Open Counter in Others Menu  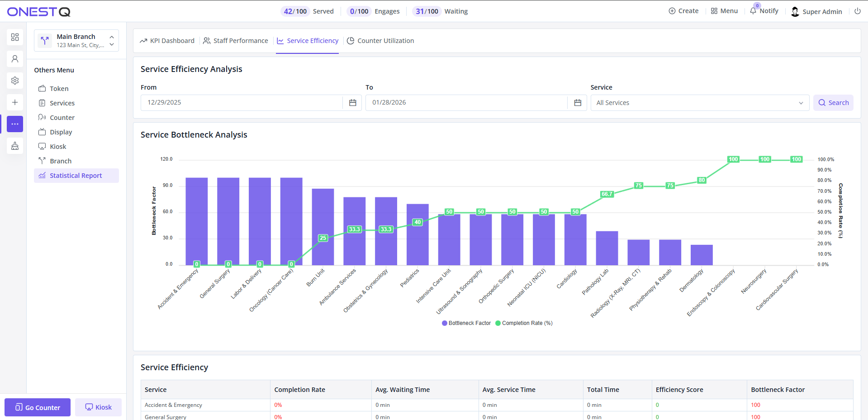click(x=76, y=118)
